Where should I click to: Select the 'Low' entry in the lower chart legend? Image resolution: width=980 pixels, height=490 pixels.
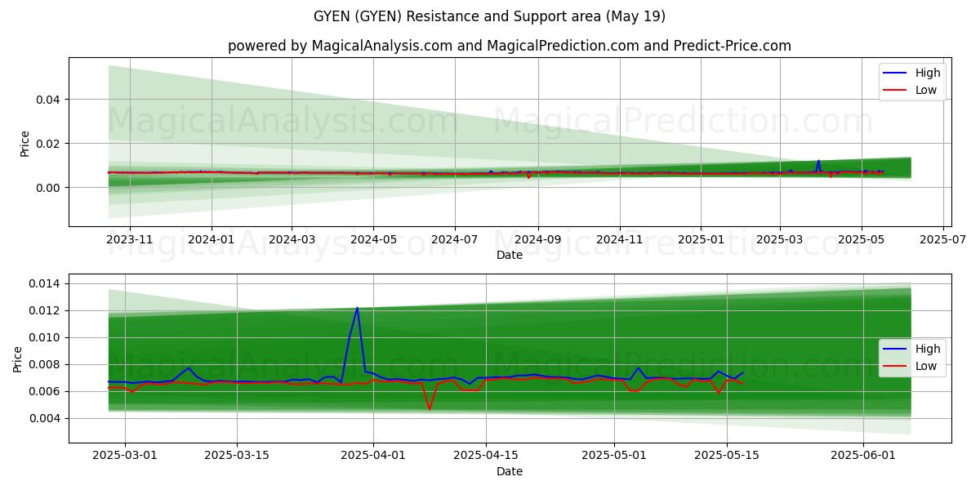926,366
